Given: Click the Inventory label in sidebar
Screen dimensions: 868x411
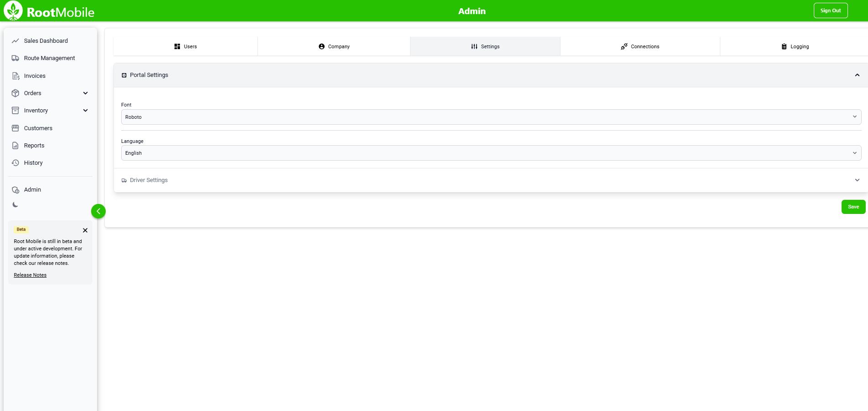Looking at the screenshot, I should [36, 111].
